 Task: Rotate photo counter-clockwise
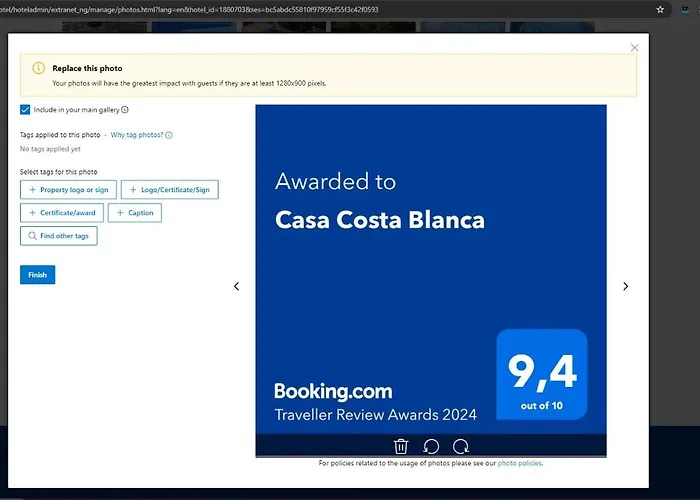431,446
